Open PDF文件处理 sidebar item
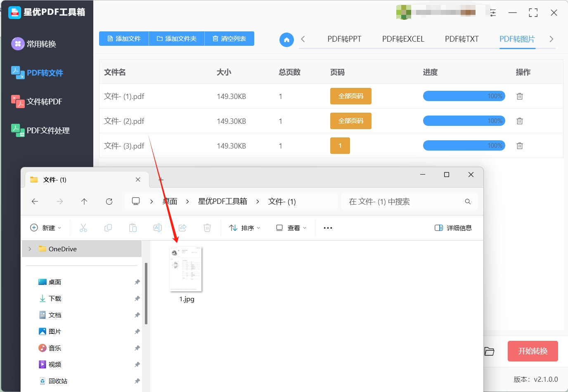This screenshot has width=568, height=392. (x=40, y=130)
